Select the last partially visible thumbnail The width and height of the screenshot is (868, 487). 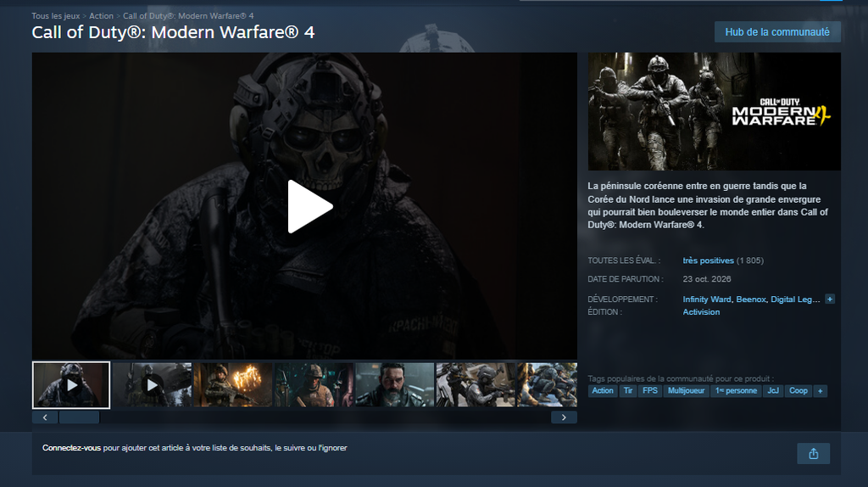(547, 385)
